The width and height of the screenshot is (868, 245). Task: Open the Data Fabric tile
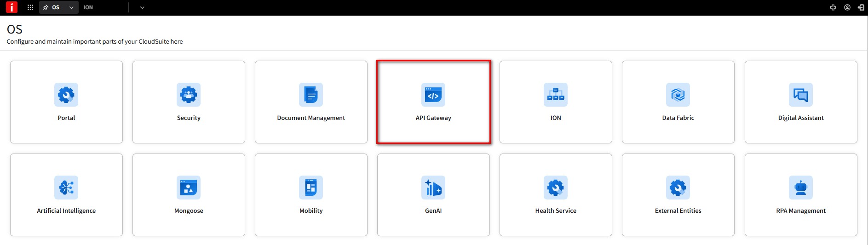[678, 102]
